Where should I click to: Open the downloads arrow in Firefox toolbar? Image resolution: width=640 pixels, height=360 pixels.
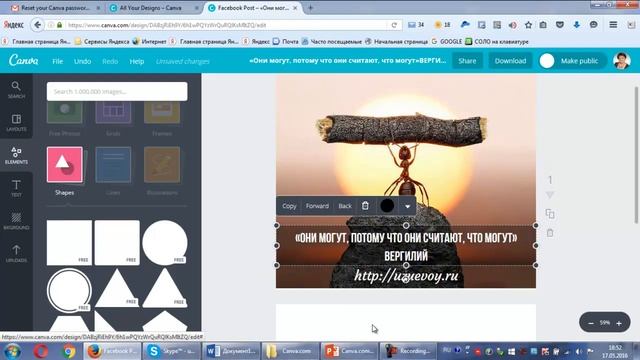(576, 25)
